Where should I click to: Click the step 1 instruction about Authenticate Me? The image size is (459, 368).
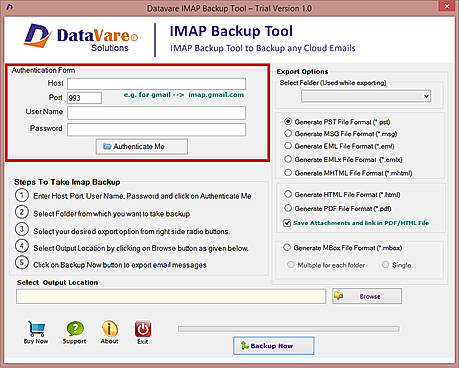[142, 196]
